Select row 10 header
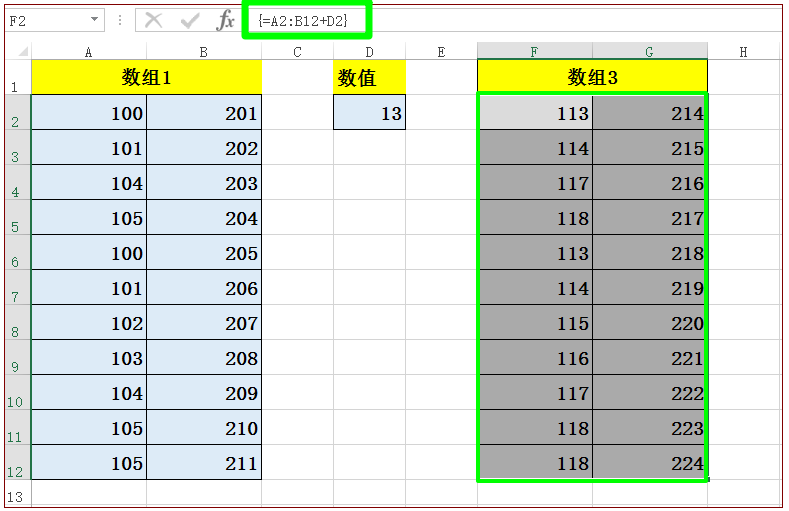Viewport: 789px width, 511px height. [18, 392]
